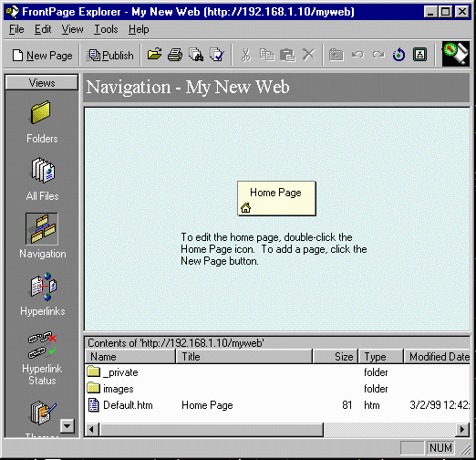
Task: Click the grayed folder icon after Delete
Action: pyautogui.click(x=336, y=55)
